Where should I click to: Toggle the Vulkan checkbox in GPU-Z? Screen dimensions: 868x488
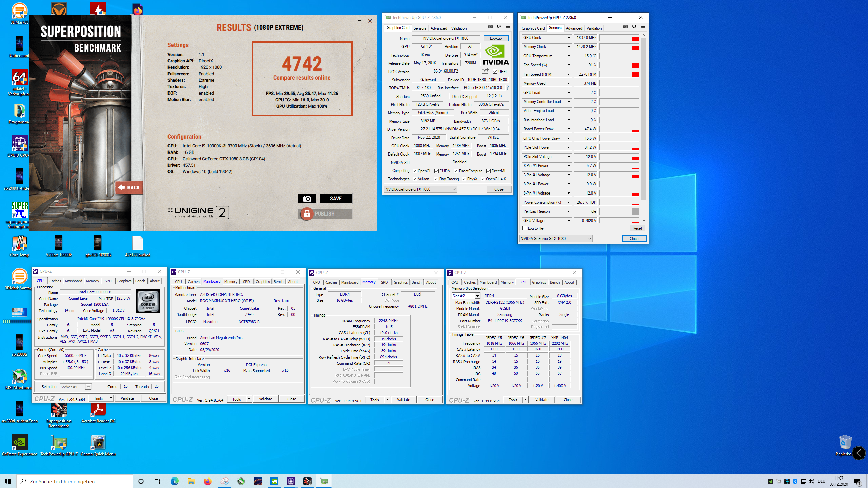415,179
